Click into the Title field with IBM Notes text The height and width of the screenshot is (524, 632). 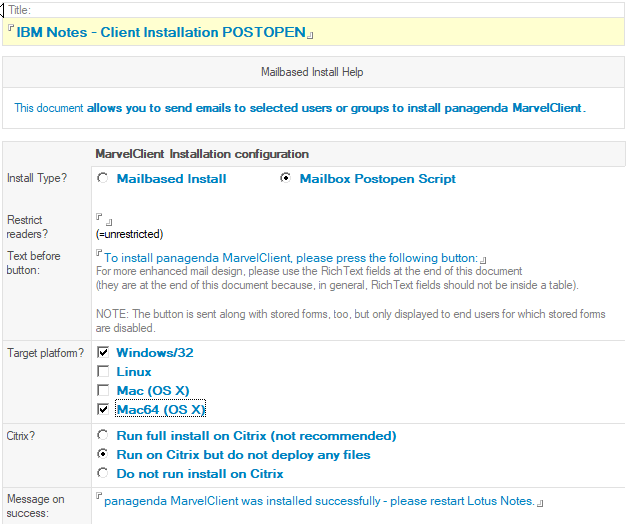point(161,32)
